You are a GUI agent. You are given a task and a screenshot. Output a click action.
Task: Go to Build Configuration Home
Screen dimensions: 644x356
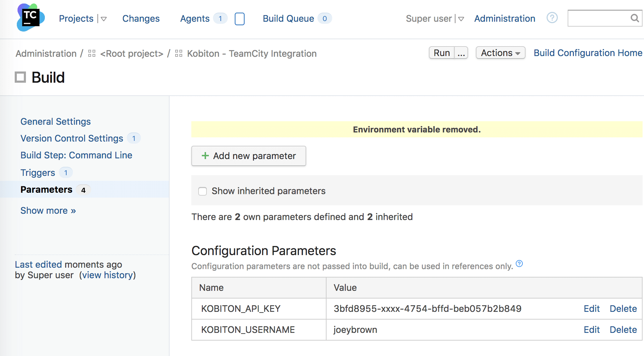(x=588, y=53)
